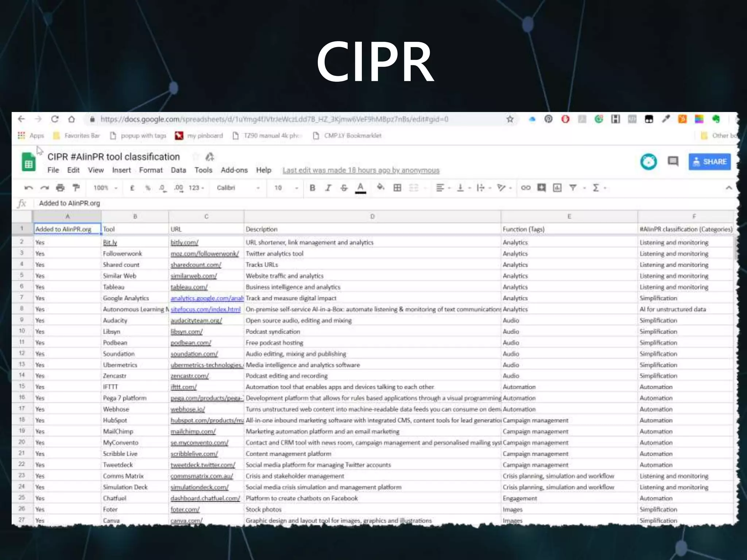Open the comments history icon near Share

(673, 161)
